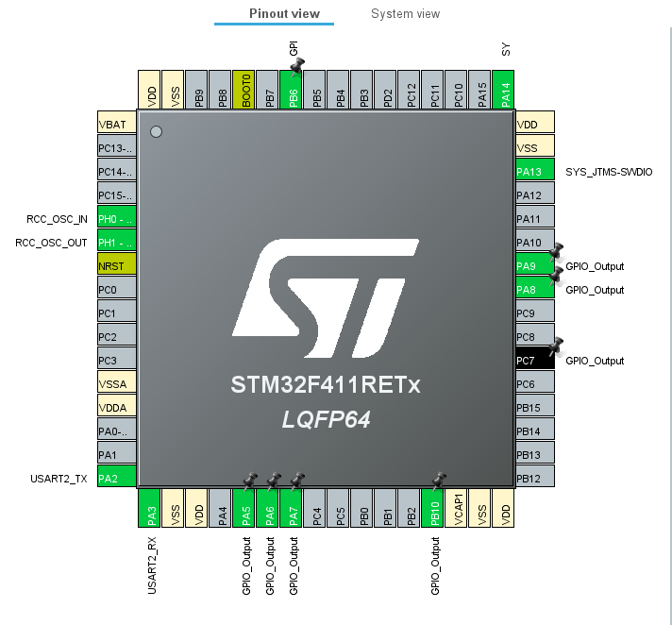The width and height of the screenshot is (672, 625).
Task: Select the PB10 pin
Action: coord(432,508)
